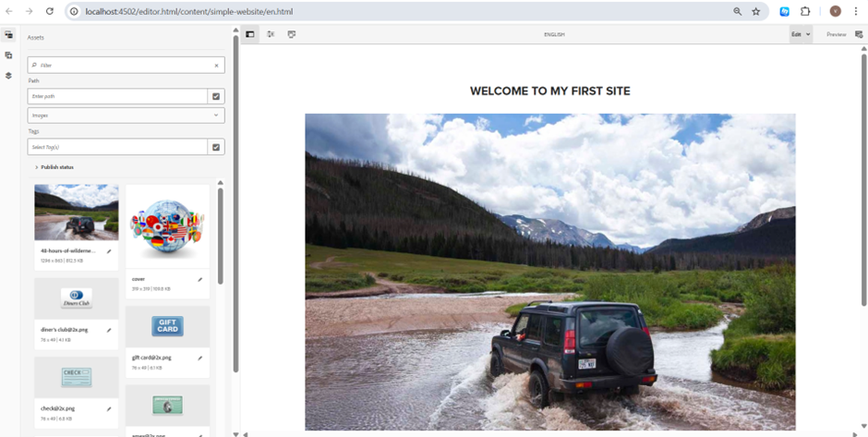Select the Gift Card thumbnail

click(168, 327)
